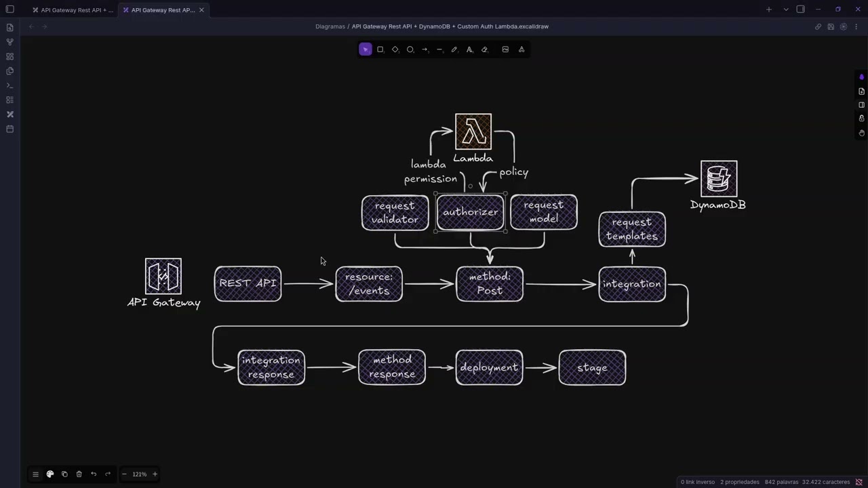Toggle the left sidebar
Screen dimensions: 868x488
click(x=9, y=9)
